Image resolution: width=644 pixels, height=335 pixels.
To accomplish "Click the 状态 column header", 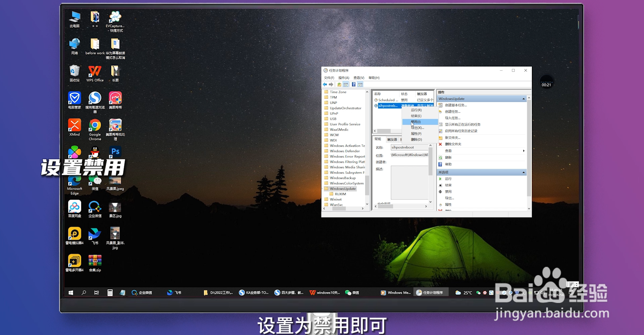I will pos(407,94).
